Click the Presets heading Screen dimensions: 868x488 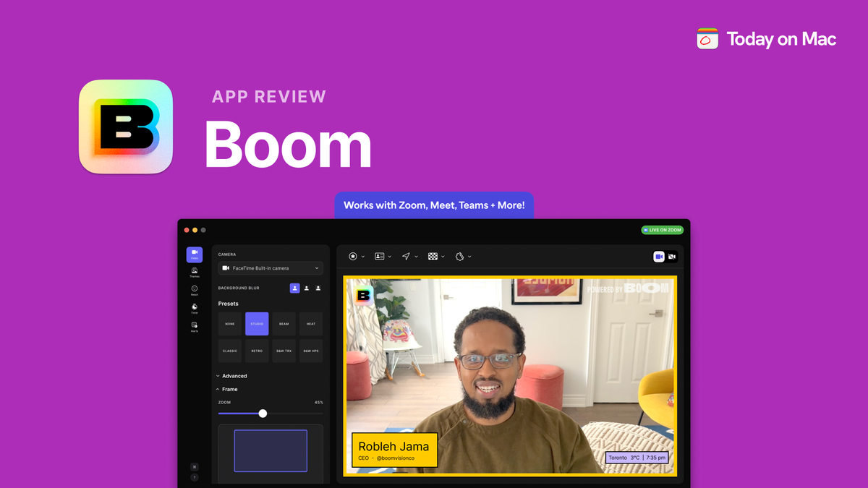(229, 304)
